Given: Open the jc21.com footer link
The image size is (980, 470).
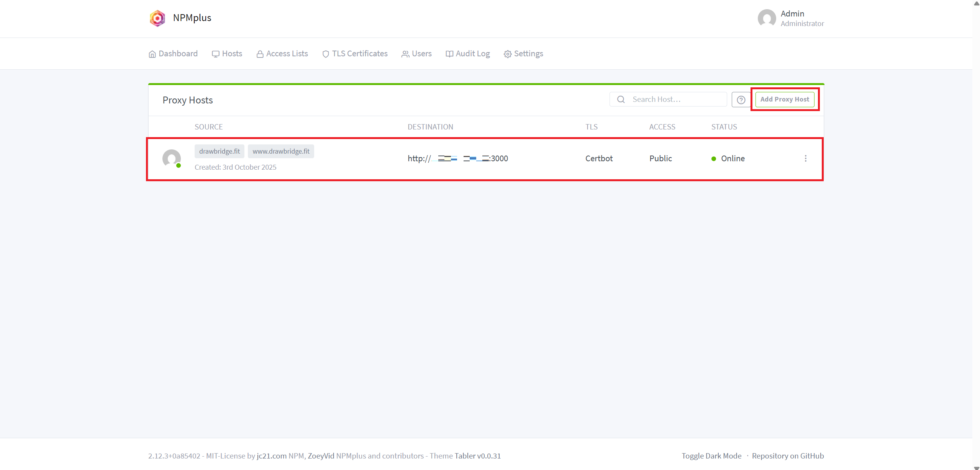Looking at the screenshot, I should (271, 456).
